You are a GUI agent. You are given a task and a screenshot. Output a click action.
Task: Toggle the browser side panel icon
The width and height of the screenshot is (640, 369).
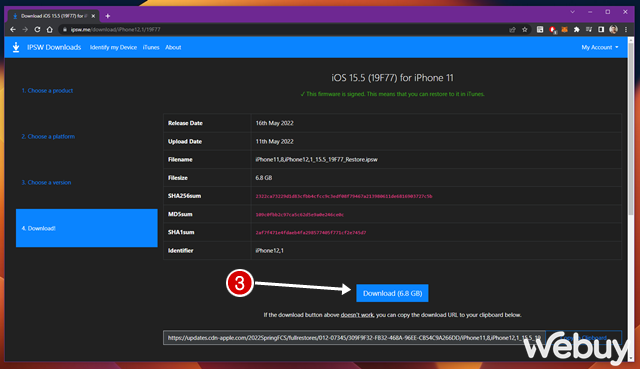click(x=601, y=29)
